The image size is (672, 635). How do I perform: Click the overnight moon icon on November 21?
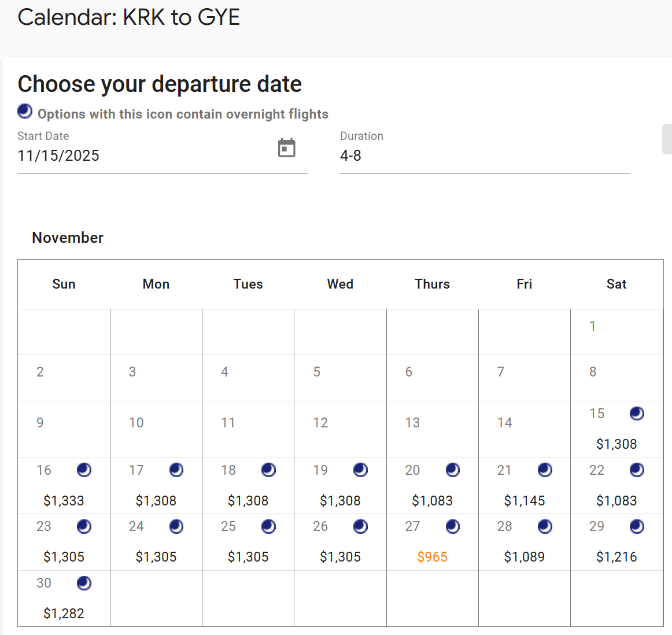click(x=545, y=470)
